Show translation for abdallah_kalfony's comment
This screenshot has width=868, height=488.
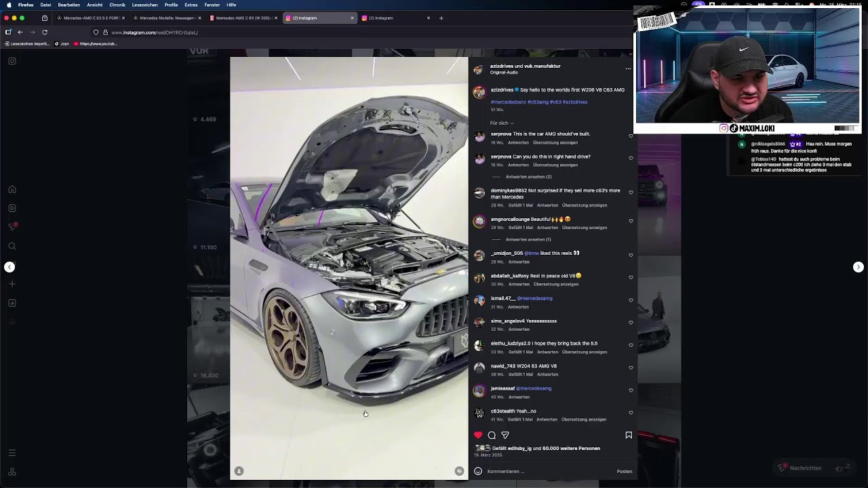point(555,284)
